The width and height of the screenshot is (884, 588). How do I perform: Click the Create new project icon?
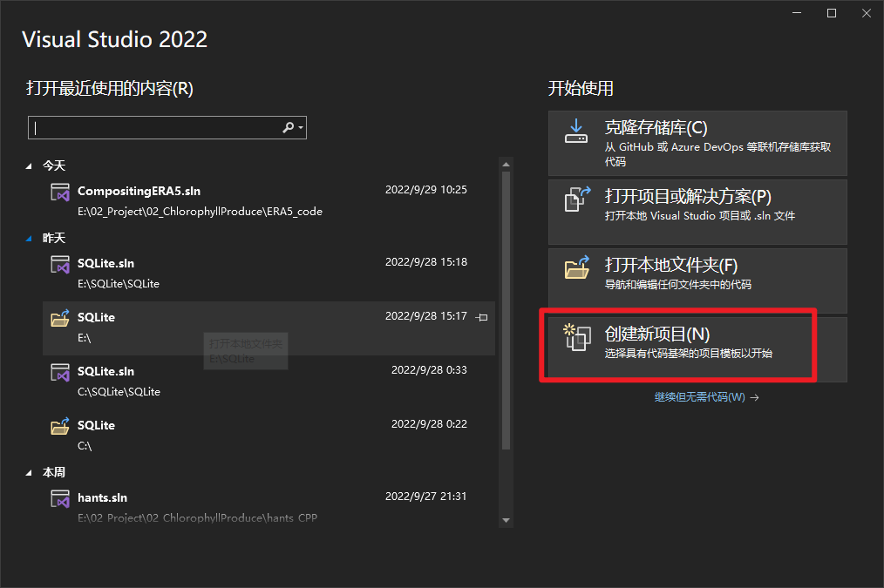(x=577, y=337)
